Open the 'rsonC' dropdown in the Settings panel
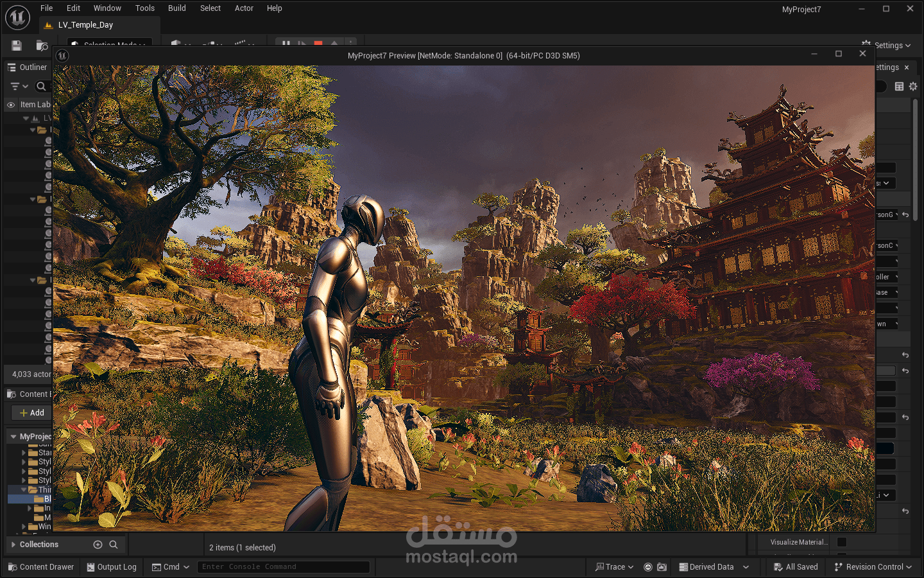924x578 pixels. point(888,245)
